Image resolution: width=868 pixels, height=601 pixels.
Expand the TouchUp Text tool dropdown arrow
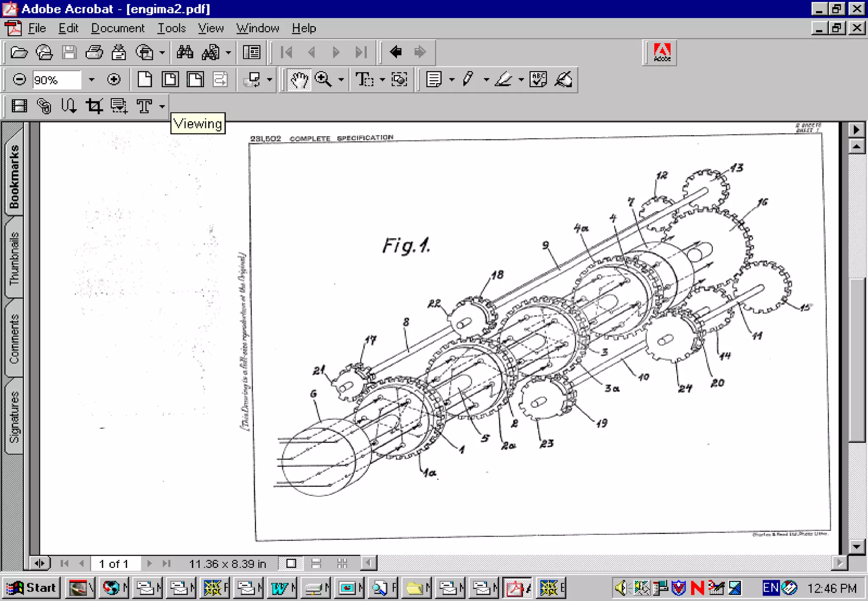point(162,106)
